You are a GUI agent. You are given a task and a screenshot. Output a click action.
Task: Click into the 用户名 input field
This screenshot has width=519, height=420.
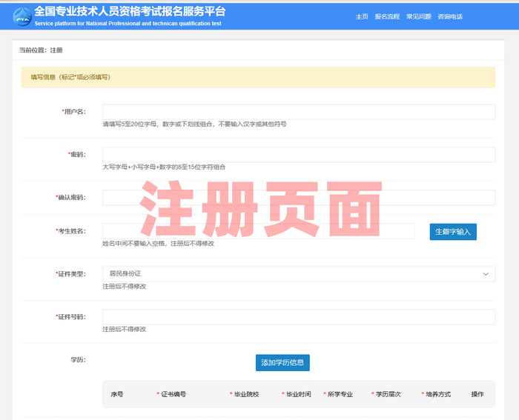298,112
